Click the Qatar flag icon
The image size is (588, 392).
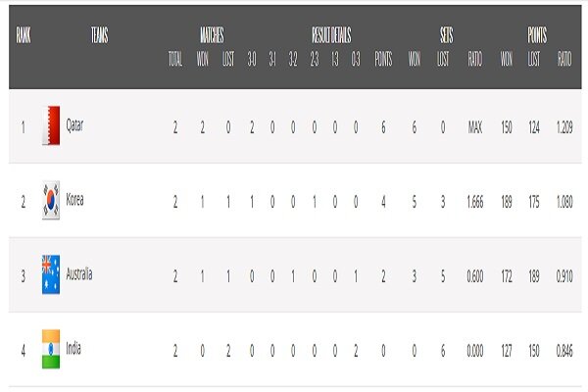51,125
